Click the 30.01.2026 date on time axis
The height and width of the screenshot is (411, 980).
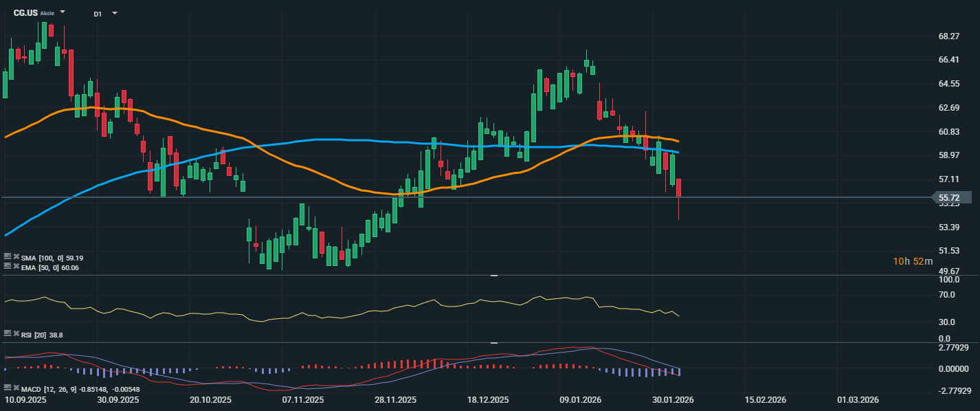pyautogui.click(x=672, y=399)
